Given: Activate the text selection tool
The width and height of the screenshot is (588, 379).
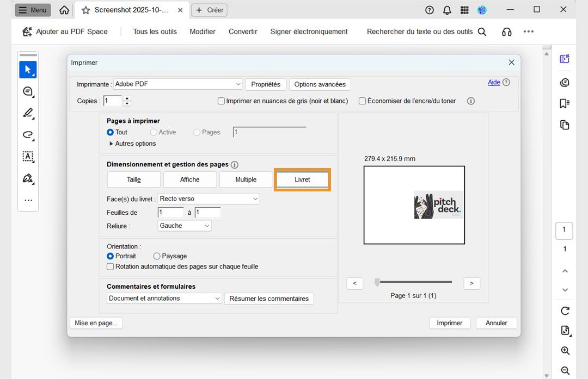Looking at the screenshot, I should tap(28, 157).
